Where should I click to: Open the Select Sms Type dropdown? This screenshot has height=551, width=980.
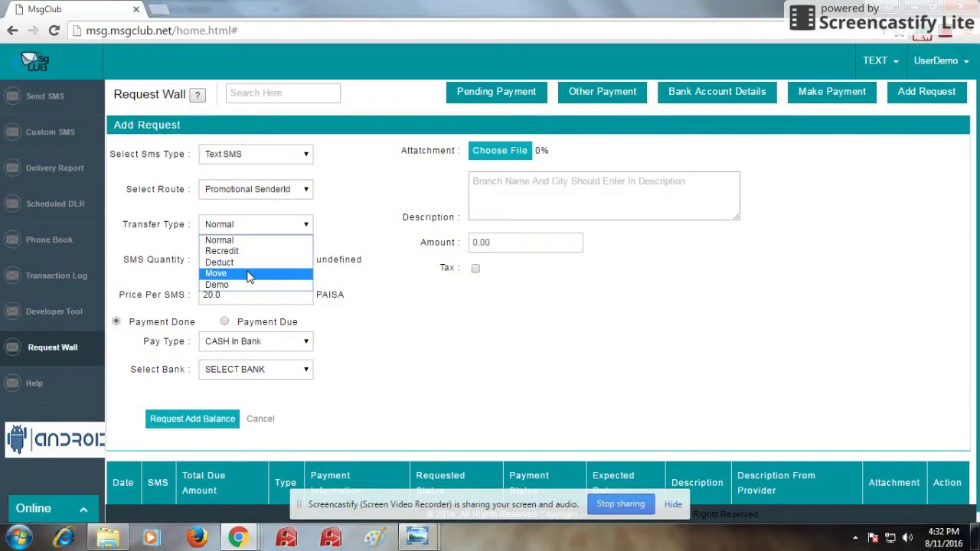[x=256, y=154]
